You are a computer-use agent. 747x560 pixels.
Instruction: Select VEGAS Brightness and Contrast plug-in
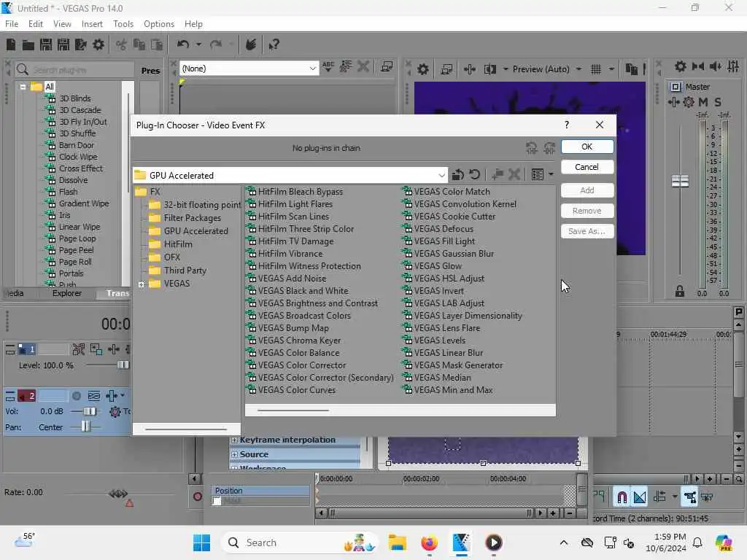[x=317, y=303]
